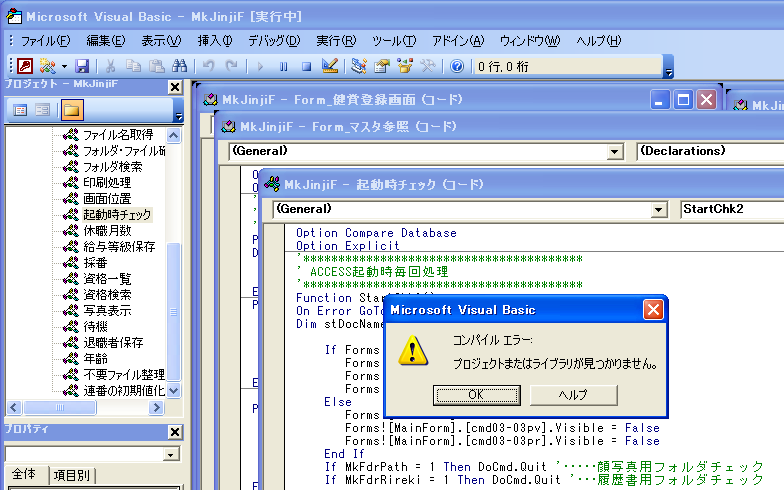Screen dimensions: 784x490
Task: Click OK in compile error dialog
Action: (476, 395)
